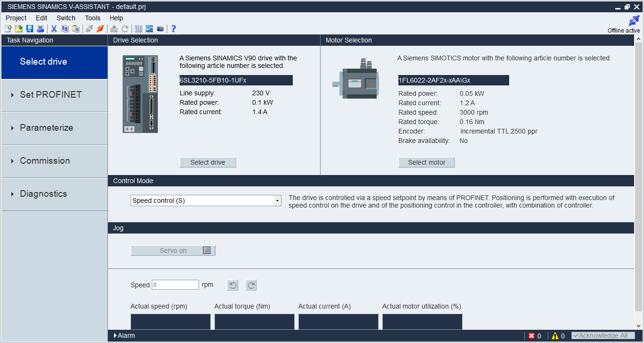The width and height of the screenshot is (644, 343).
Task: Open the Switch menu
Action: coord(66,18)
